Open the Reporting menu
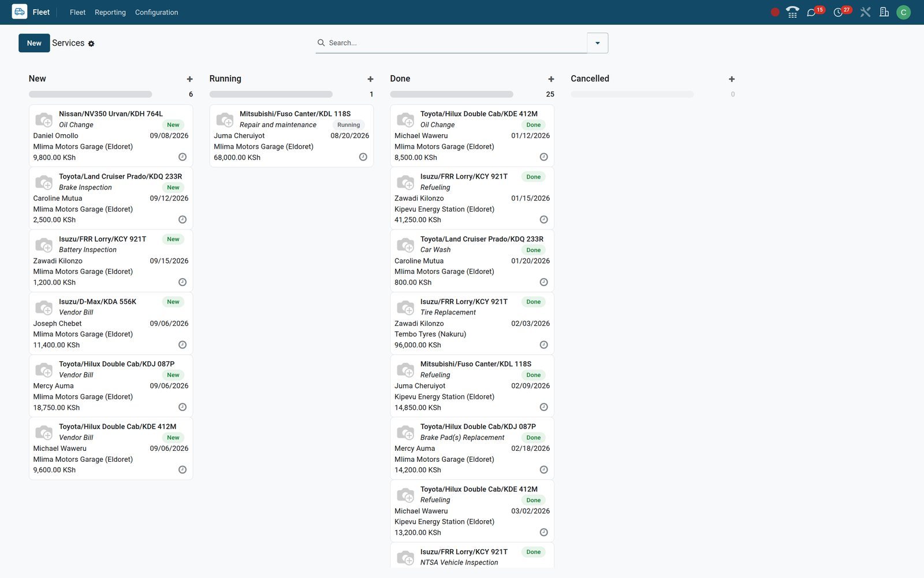Viewport: 924px width, 578px height. [x=110, y=12]
